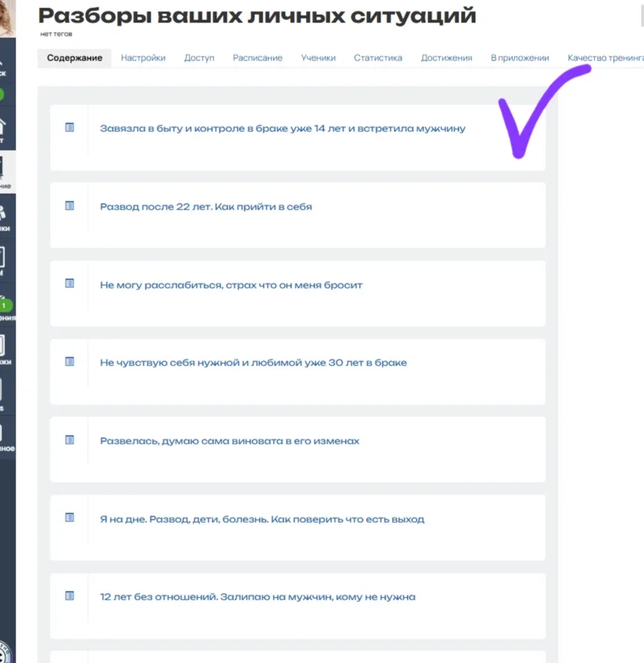Open lesson Завязла в быту и контроле
The height and width of the screenshot is (663, 644).
[283, 128]
